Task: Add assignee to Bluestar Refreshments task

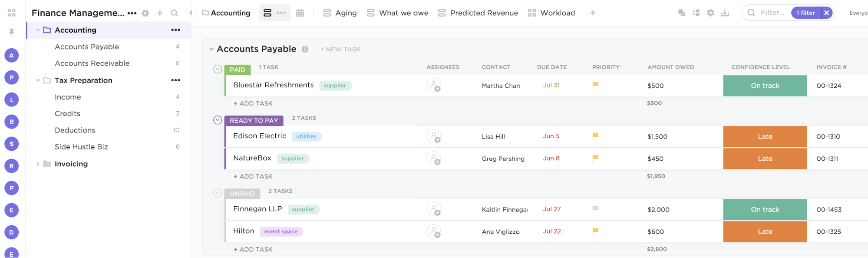Action: 433,86
